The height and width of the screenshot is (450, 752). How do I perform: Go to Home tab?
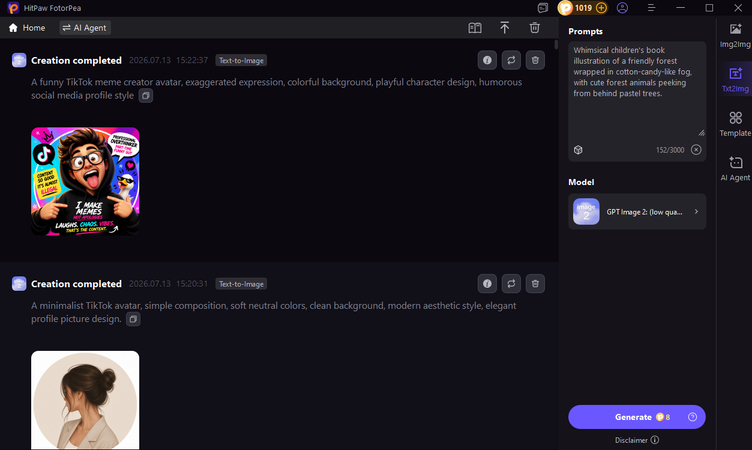pyautogui.click(x=27, y=28)
